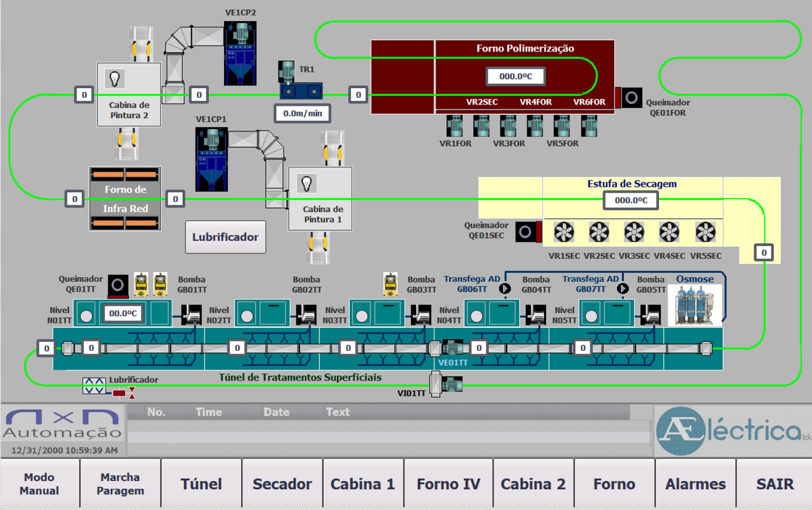Select the Forno Polimerização temperature field

coord(515,77)
